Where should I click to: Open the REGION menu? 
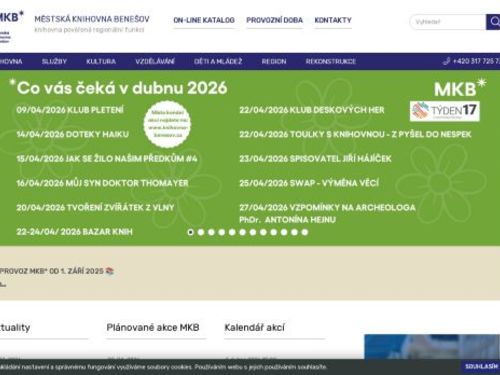coord(274,62)
